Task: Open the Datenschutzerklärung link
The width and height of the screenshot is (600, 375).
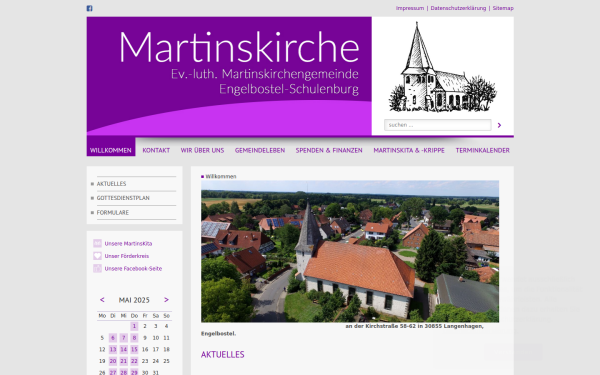Action: pos(458,8)
